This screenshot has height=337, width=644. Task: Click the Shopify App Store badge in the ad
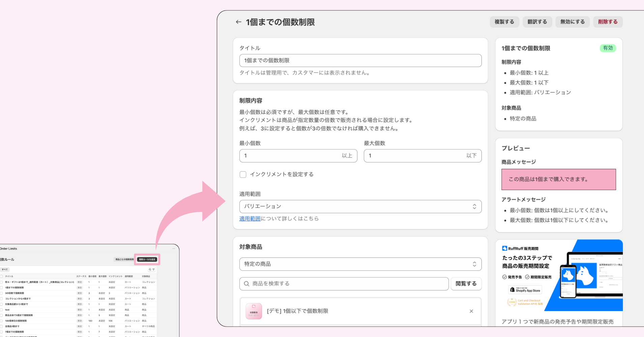coord(525,289)
